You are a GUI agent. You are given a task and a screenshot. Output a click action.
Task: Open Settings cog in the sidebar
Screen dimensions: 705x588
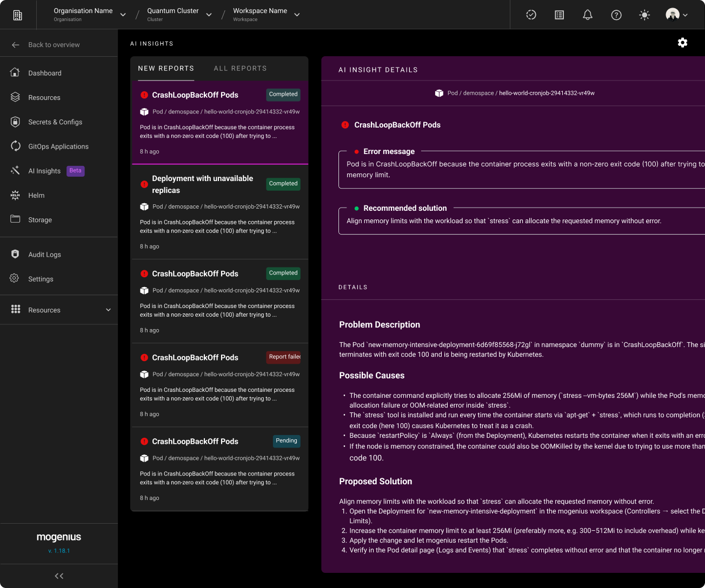(15, 278)
